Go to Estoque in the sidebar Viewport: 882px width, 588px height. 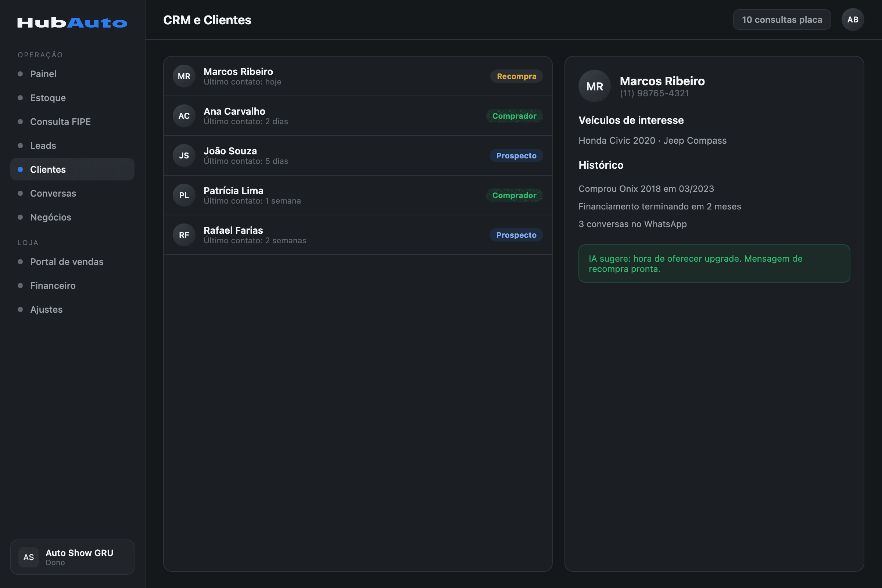click(x=72, y=98)
